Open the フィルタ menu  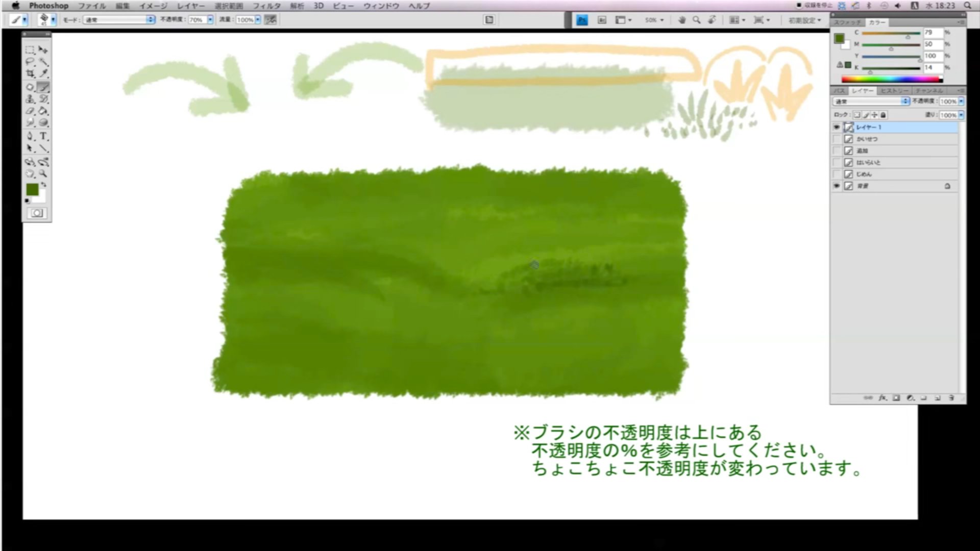tap(266, 6)
